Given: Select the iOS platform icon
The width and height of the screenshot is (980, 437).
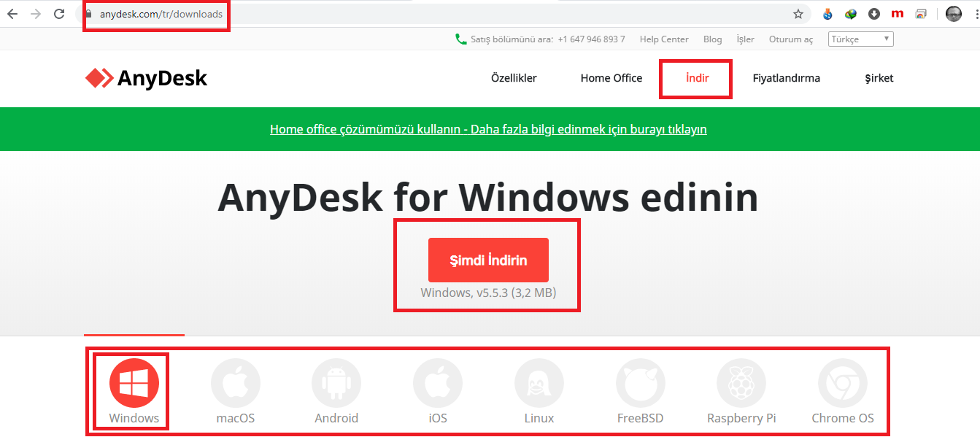Looking at the screenshot, I should click(438, 382).
